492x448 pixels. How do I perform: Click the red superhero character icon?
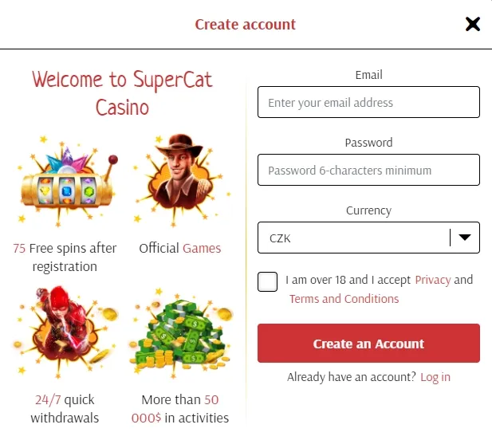click(x=64, y=331)
